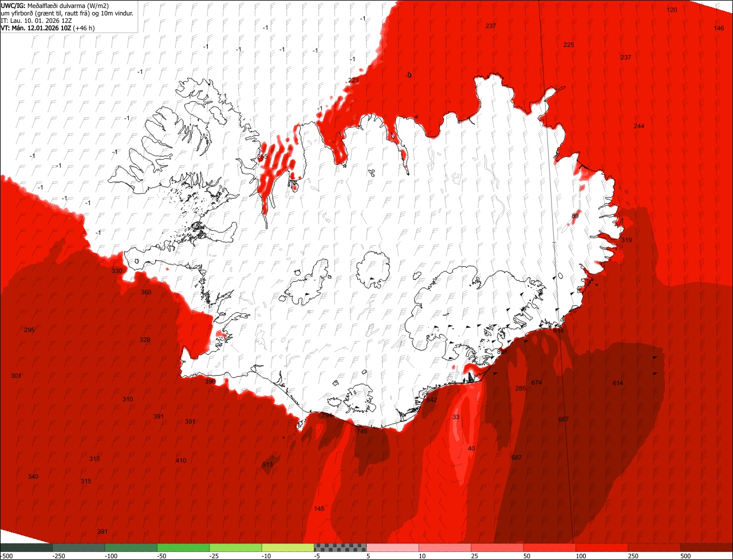Select the legend label '-25'

[x=215, y=556]
